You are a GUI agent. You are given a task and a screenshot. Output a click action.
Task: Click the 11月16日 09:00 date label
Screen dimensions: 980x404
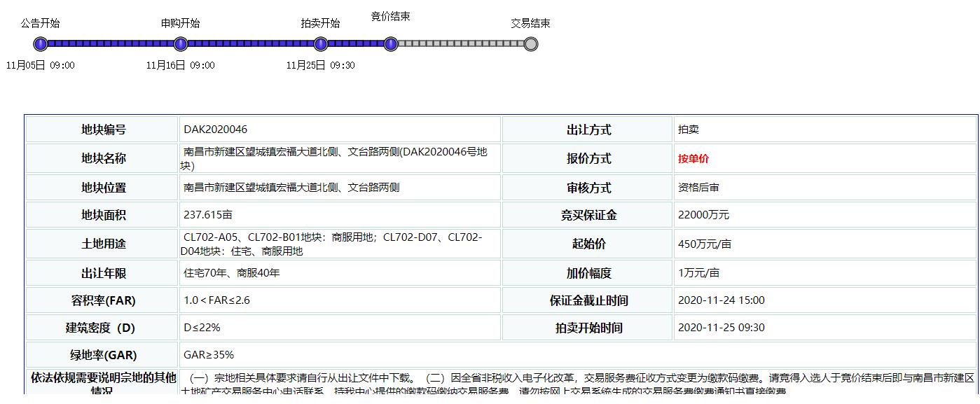(x=181, y=65)
